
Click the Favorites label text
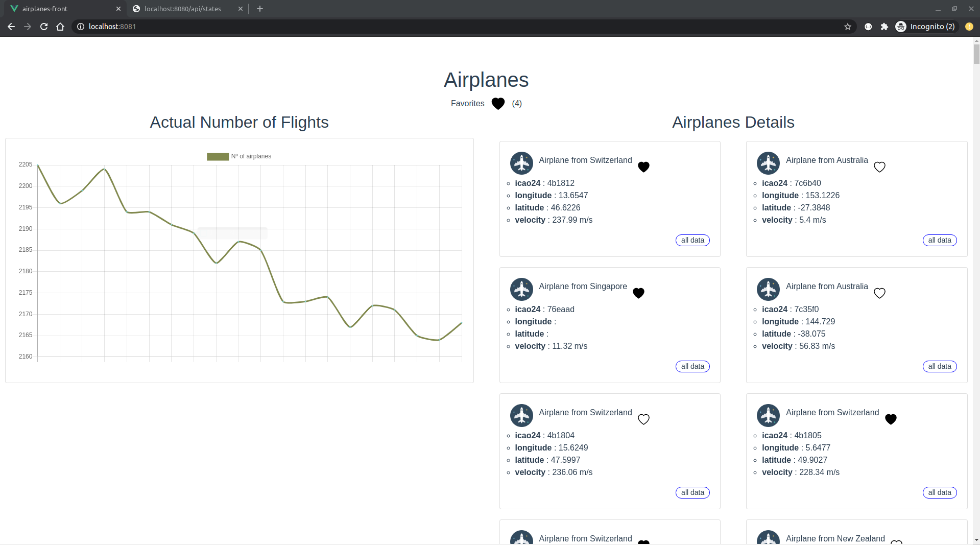coord(468,104)
